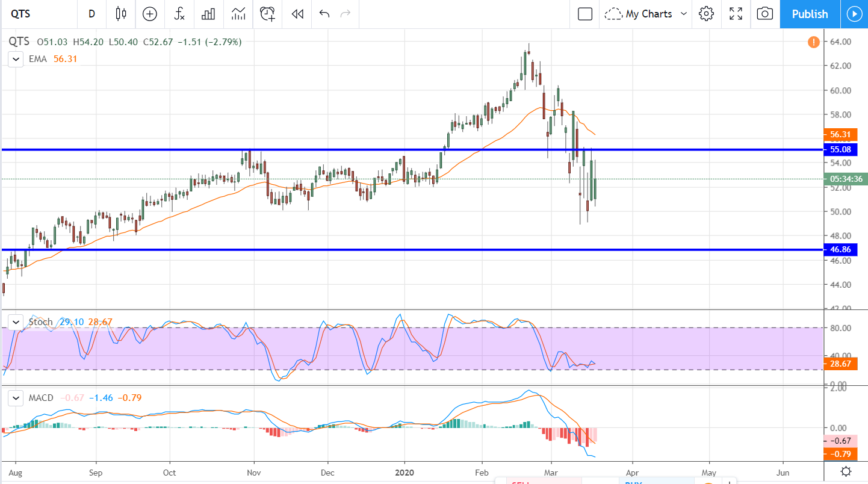Open the indicator templates icon

[x=238, y=14]
